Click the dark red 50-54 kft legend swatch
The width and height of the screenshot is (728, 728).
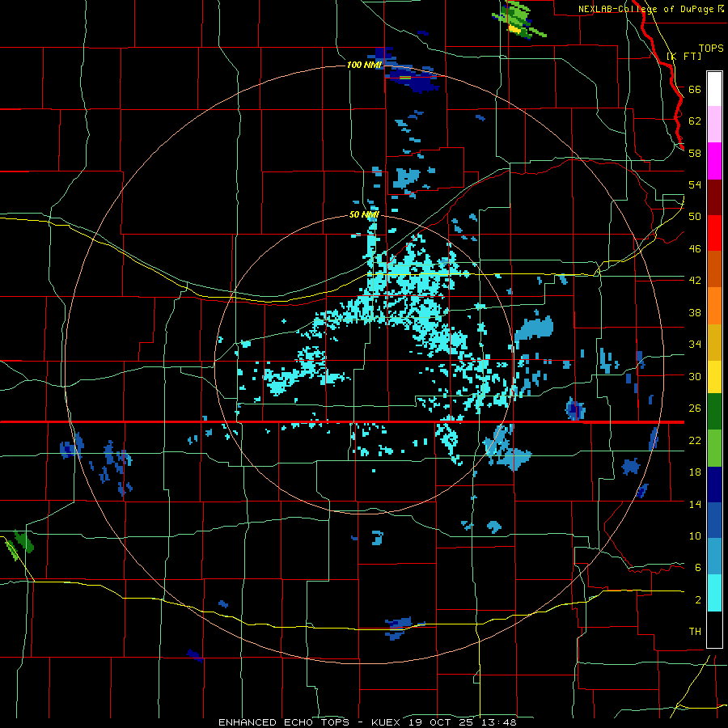(714, 197)
